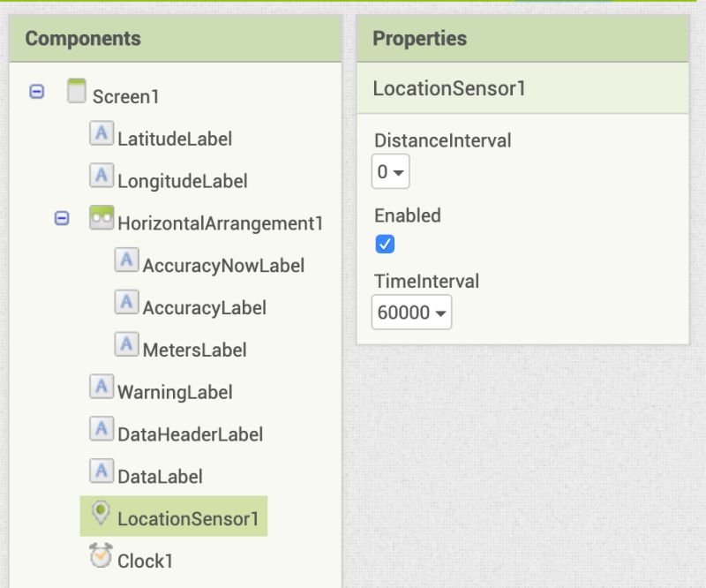Viewport: 706px width, 588px height.
Task: Collapse the HorizontalArrangement1 tree node
Action: (x=62, y=218)
